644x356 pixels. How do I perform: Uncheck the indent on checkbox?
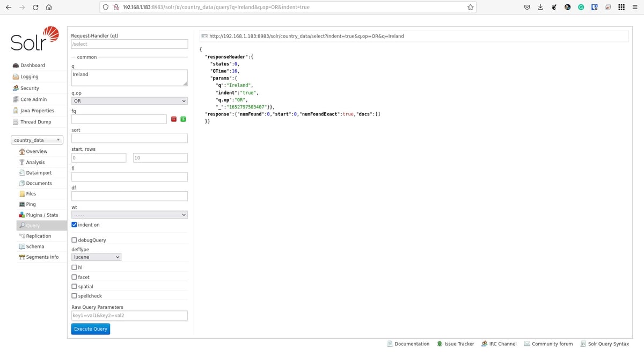pyautogui.click(x=74, y=225)
